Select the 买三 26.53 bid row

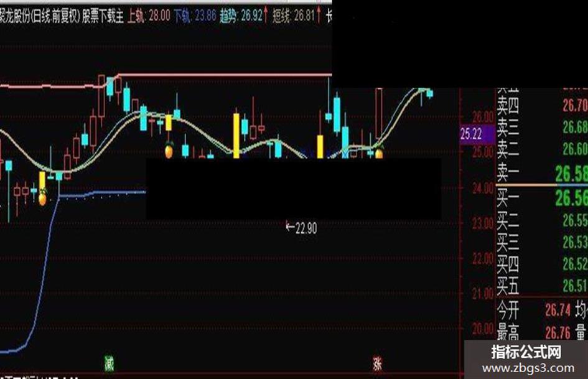542,242
